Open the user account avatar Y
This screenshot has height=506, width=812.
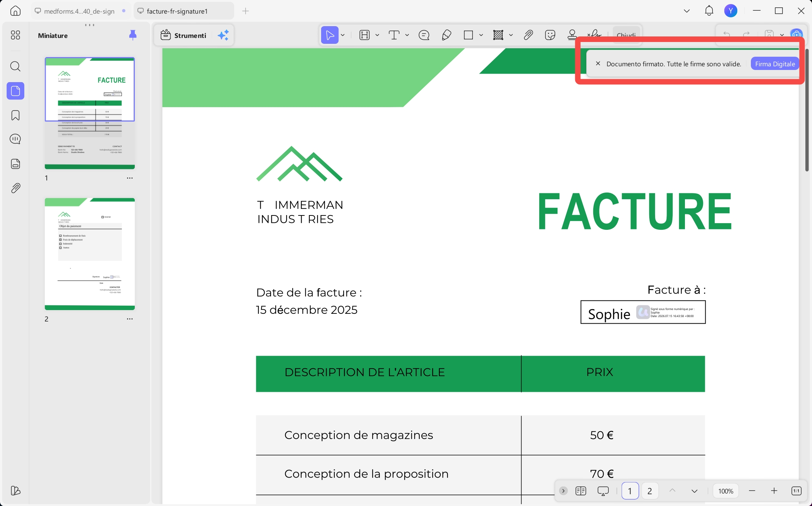point(731,11)
